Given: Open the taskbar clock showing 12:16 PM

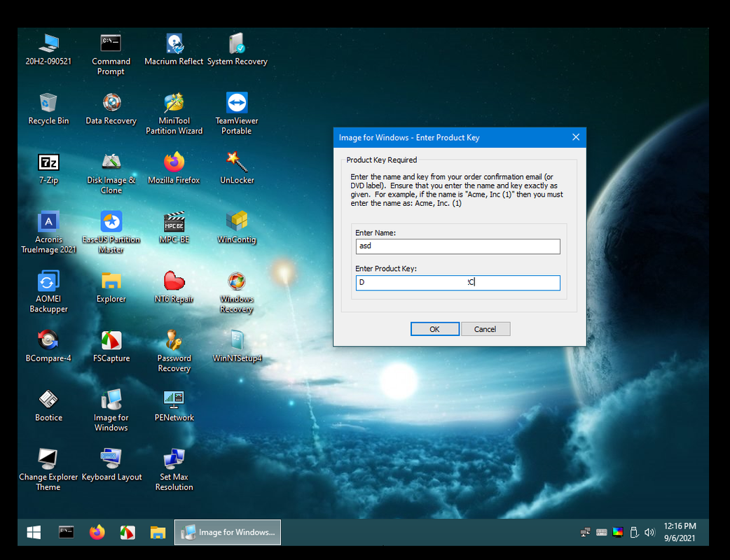Looking at the screenshot, I should (x=680, y=532).
